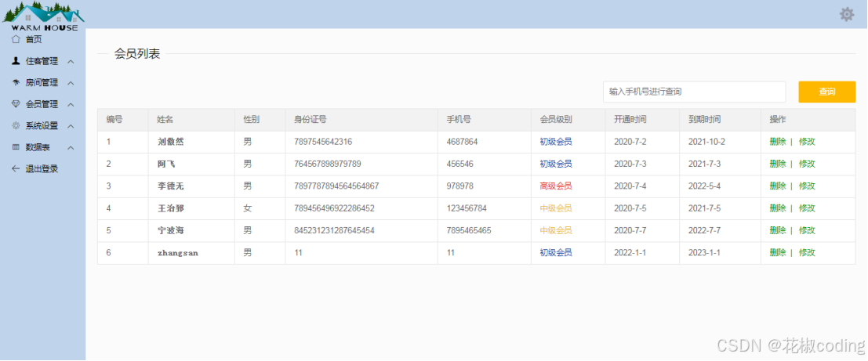Click ID number 764567898979789
This screenshot has height=361, width=868.
(328, 164)
